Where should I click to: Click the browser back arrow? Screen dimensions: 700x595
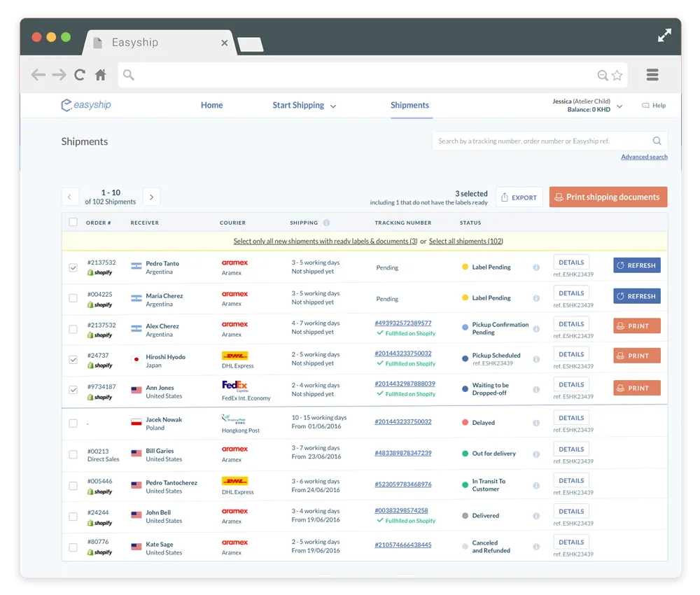pos(38,74)
